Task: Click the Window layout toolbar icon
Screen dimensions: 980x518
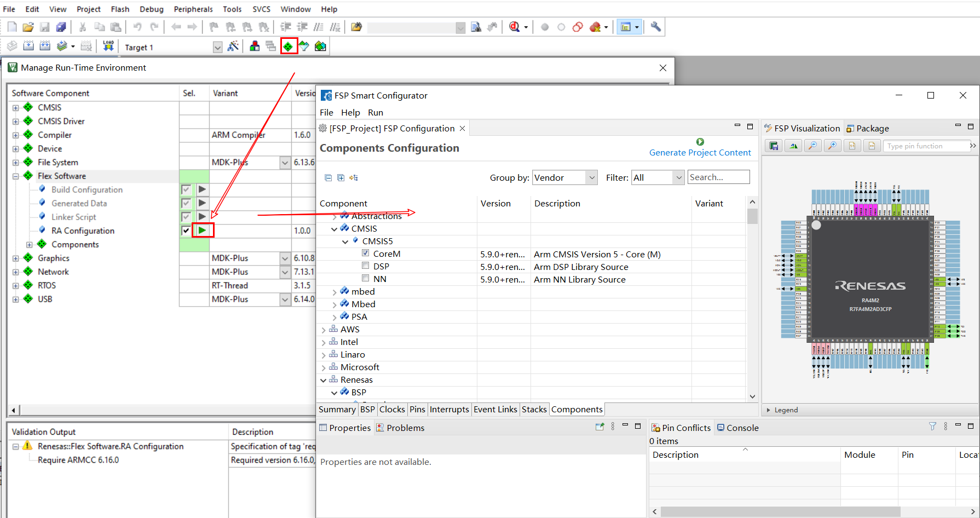Action: (x=626, y=27)
